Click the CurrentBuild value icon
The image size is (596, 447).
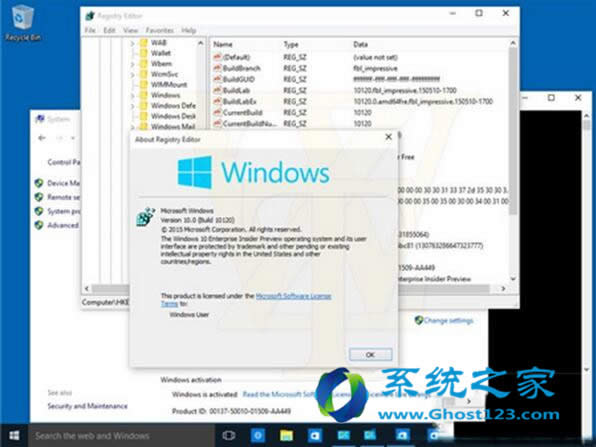[217, 112]
